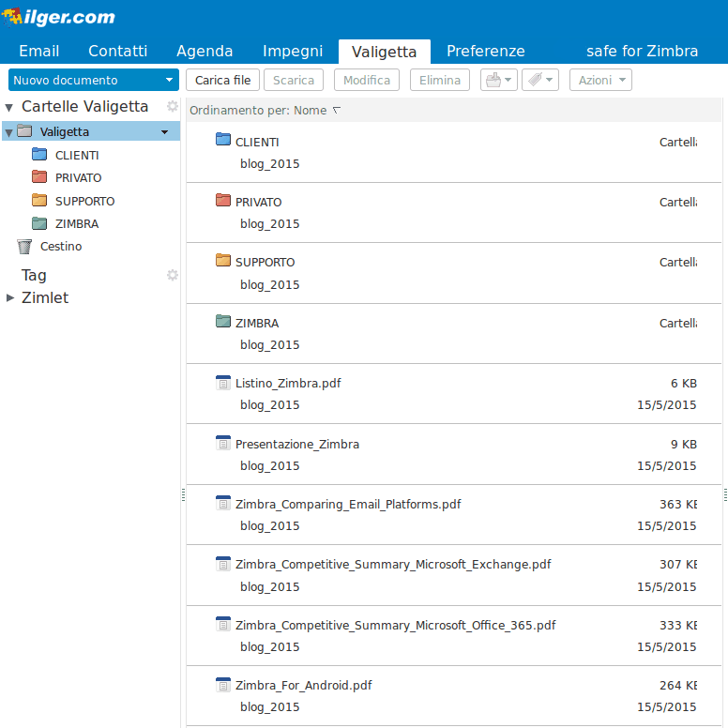Viewport: 728px width, 728px height.
Task: Open the safe for Zimbra tab
Action: click(642, 51)
